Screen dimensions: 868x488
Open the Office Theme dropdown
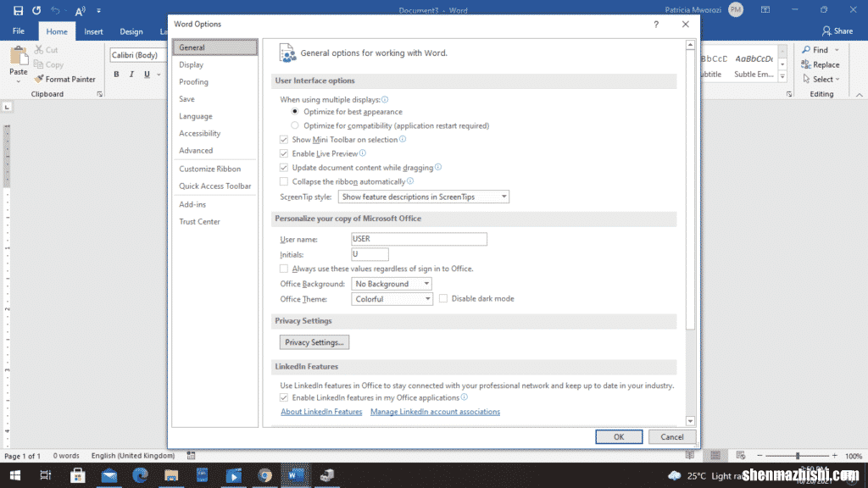[x=392, y=299]
